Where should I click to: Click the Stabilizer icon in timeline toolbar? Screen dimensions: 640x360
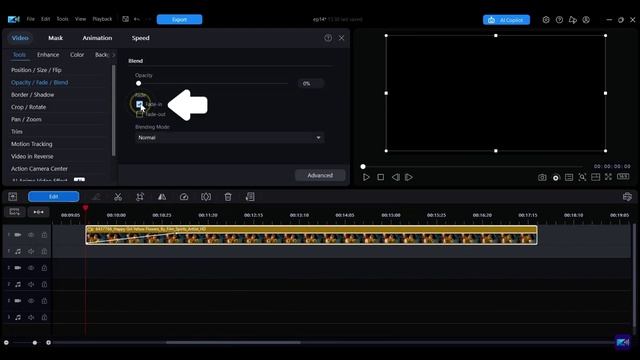tap(206, 197)
